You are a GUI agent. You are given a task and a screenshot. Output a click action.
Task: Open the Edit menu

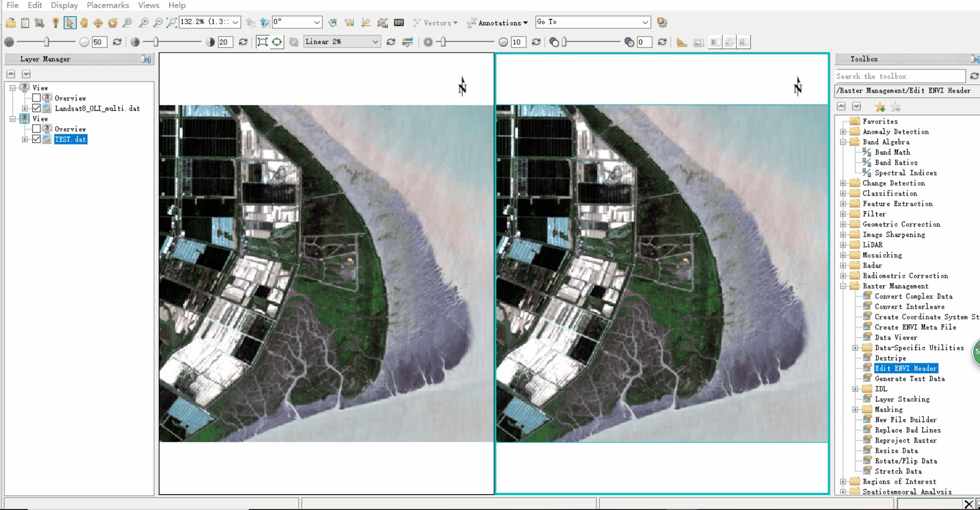(x=34, y=5)
